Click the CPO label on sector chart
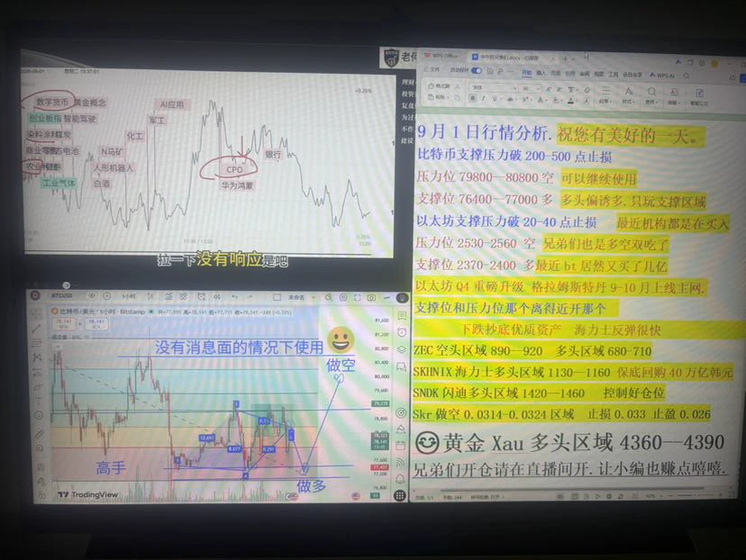Viewport: 746px width, 560px height. (x=234, y=169)
